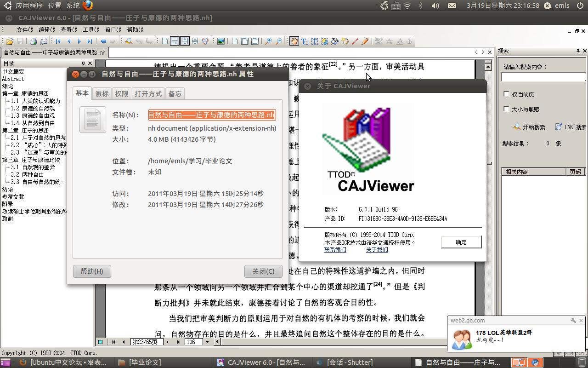Click the binoculars Find icon

tap(129, 41)
